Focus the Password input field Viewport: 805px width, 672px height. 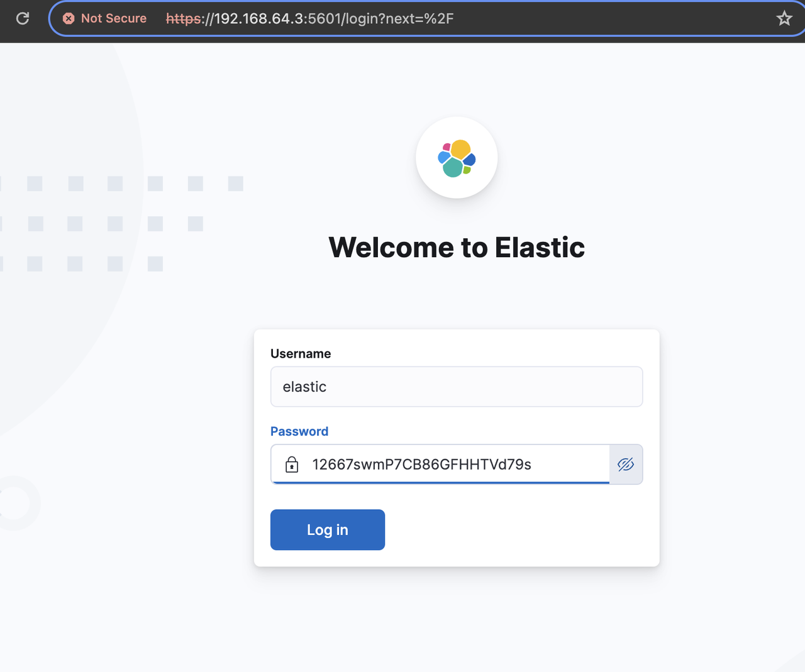[x=440, y=465]
